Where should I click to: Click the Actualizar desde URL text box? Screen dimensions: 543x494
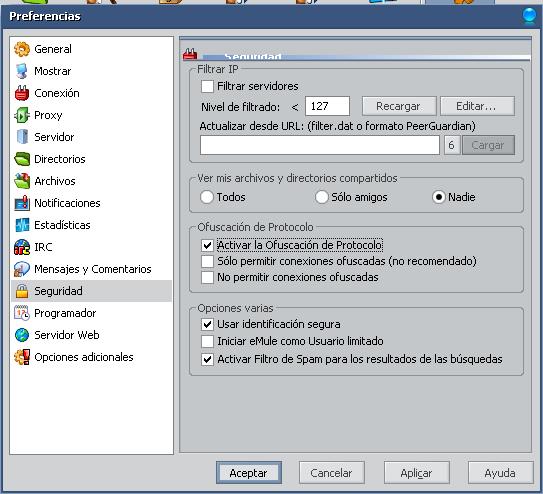320,145
